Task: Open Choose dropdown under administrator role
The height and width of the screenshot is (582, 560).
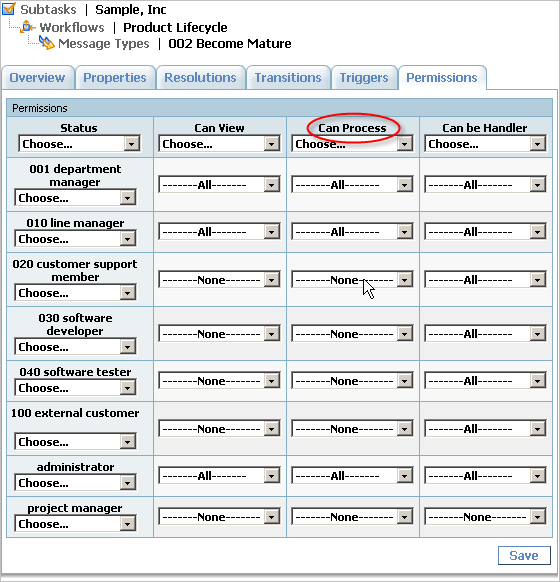Action: (75, 483)
